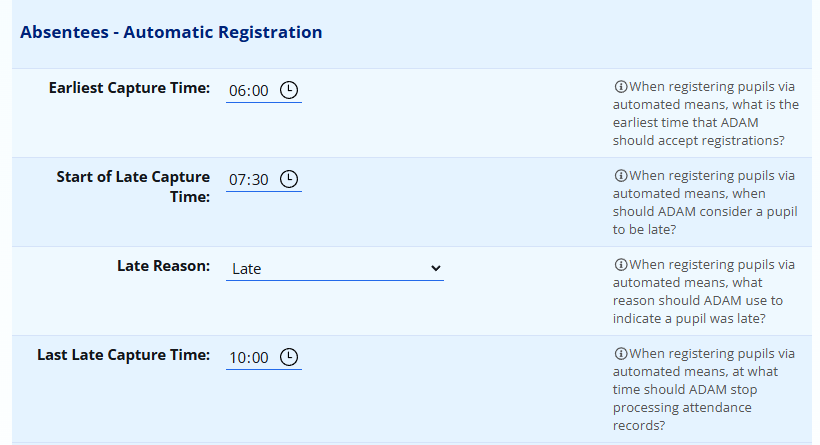Click the help text about the late reason
The height and width of the screenshot is (445, 820).
point(705,291)
